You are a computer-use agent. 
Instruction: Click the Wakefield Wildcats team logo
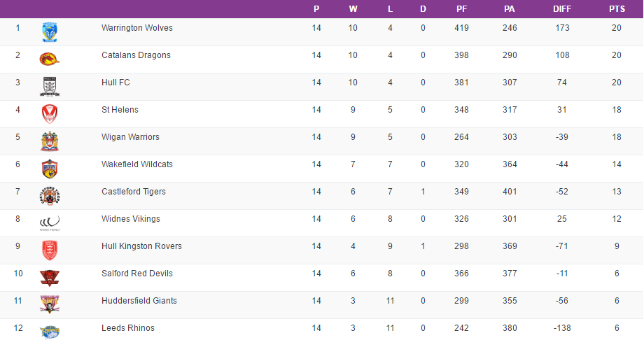pyautogui.click(x=50, y=168)
